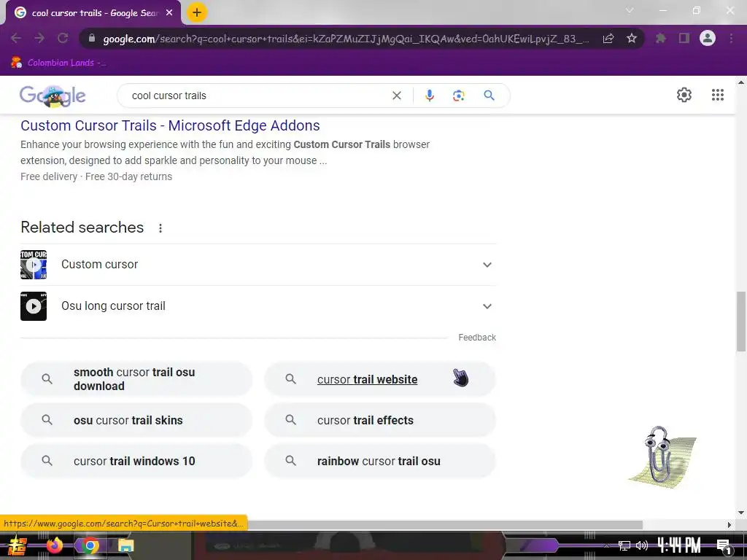Image resolution: width=747 pixels, height=560 pixels.
Task: Open Chrome three-dot menu
Action: [731, 38]
